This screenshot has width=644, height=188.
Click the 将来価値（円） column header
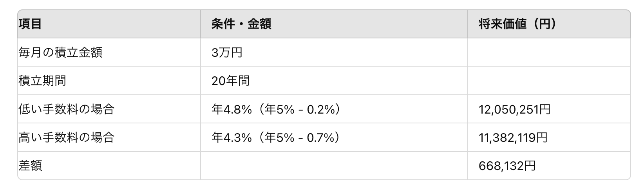[517, 24]
